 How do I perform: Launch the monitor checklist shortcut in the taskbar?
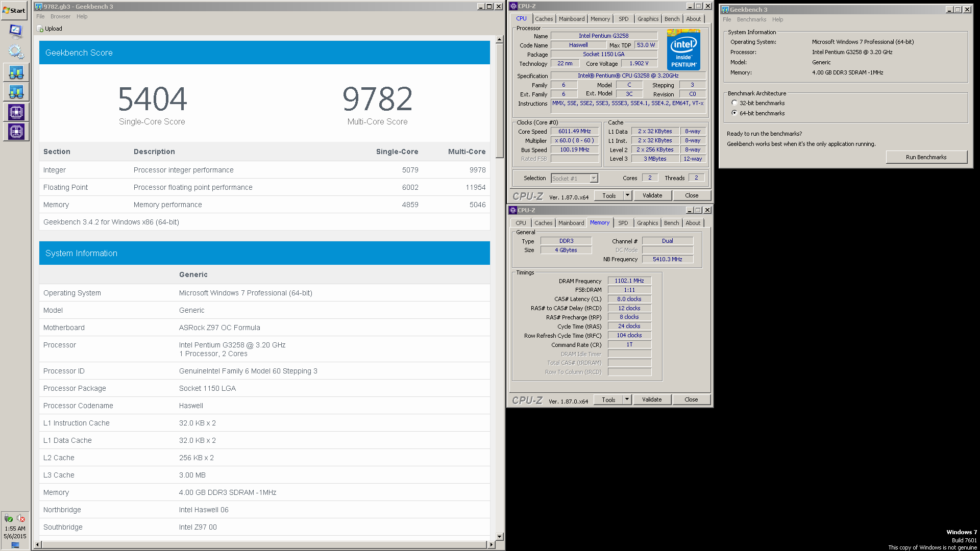click(16, 32)
